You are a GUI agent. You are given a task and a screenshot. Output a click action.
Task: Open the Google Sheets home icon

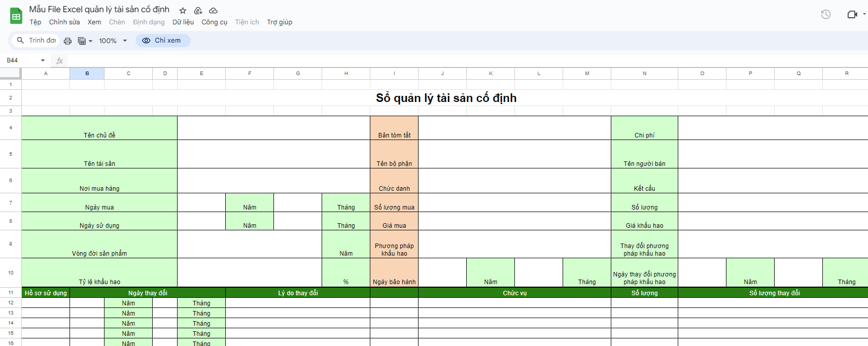point(16,16)
